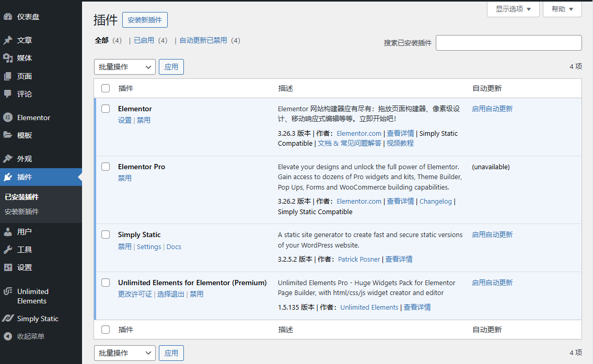
Task: Expand the 帮助 help dropdown
Action: coord(562,9)
